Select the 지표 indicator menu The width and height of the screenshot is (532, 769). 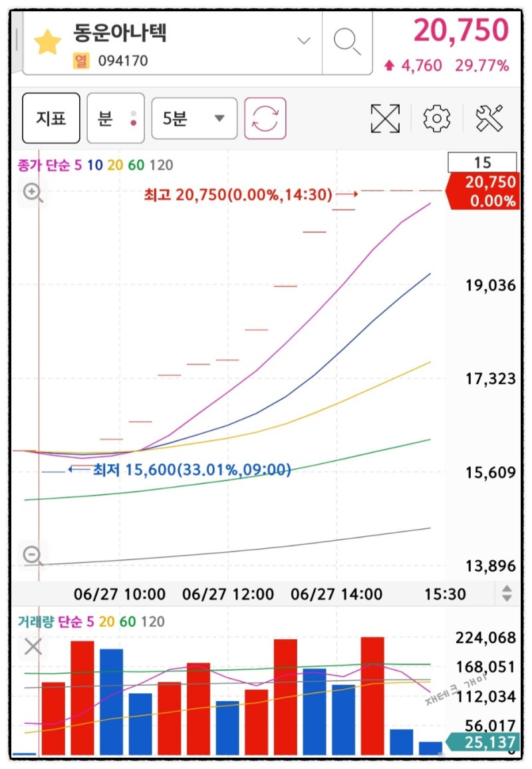point(51,118)
